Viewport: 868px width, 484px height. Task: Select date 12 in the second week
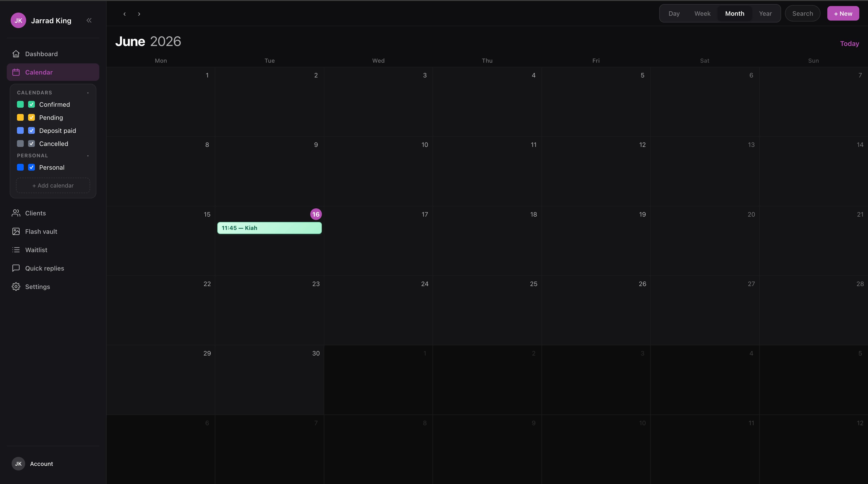click(596, 171)
